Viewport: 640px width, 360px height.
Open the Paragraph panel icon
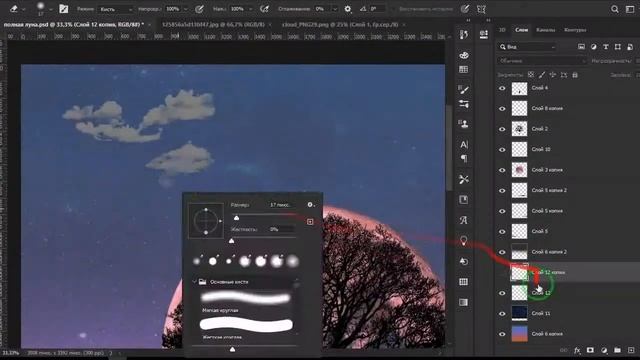[464, 158]
